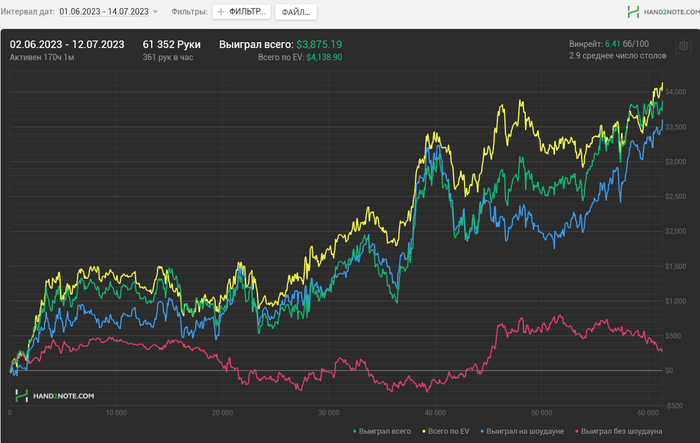This screenshot has height=443, width=700.
Task: Toggle the green Выиграл всего legend dot
Action: pos(356,431)
